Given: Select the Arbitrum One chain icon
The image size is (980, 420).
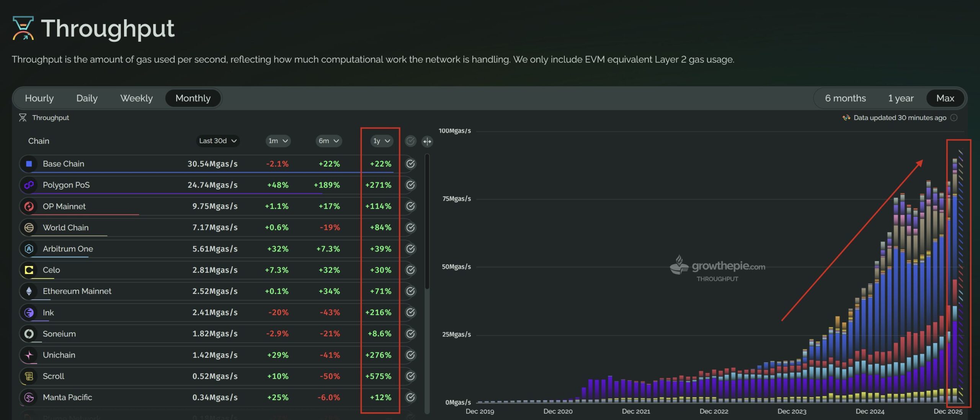Looking at the screenshot, I should (x=29, y=249).
